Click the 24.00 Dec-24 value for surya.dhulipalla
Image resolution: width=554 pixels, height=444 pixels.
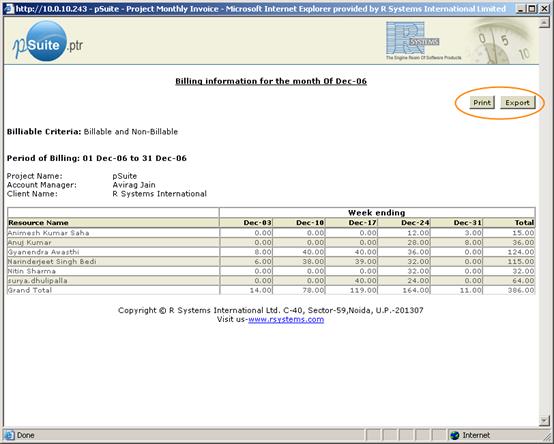coord(418,281)
